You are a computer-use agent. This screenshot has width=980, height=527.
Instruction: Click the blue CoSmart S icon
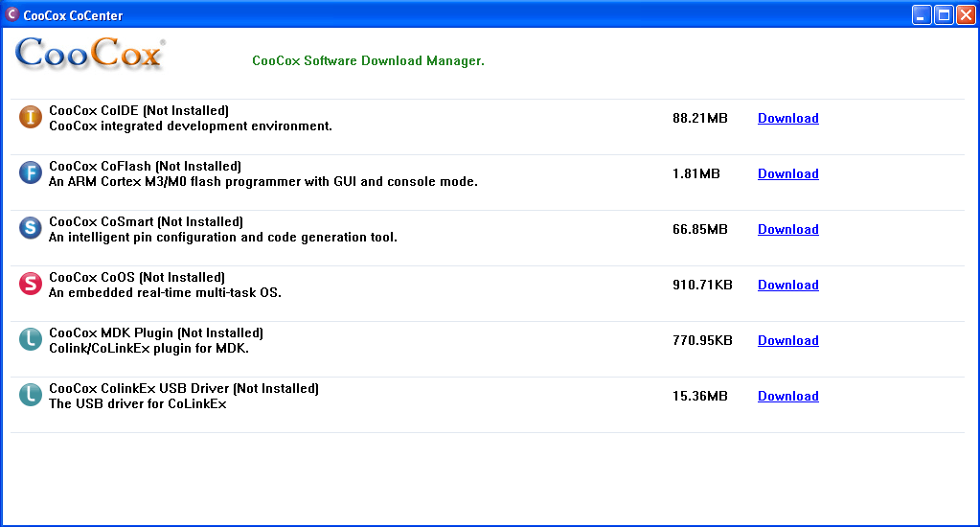click(30, 227)
